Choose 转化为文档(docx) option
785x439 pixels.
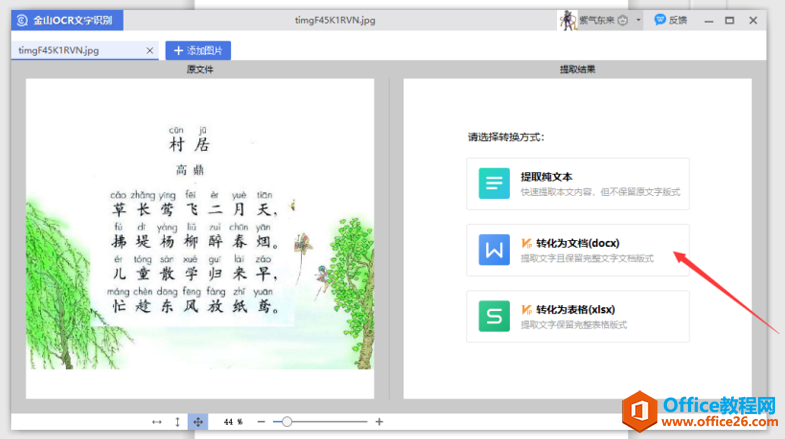click(578, 250)
